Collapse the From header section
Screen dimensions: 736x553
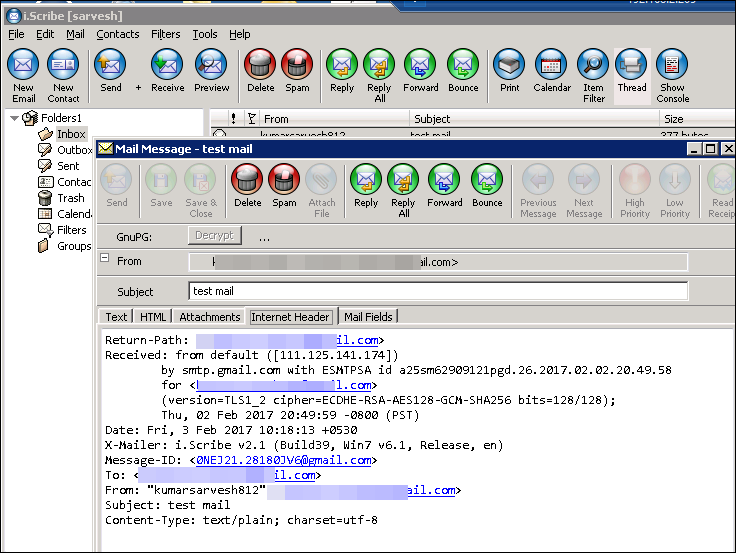point(105,258)
